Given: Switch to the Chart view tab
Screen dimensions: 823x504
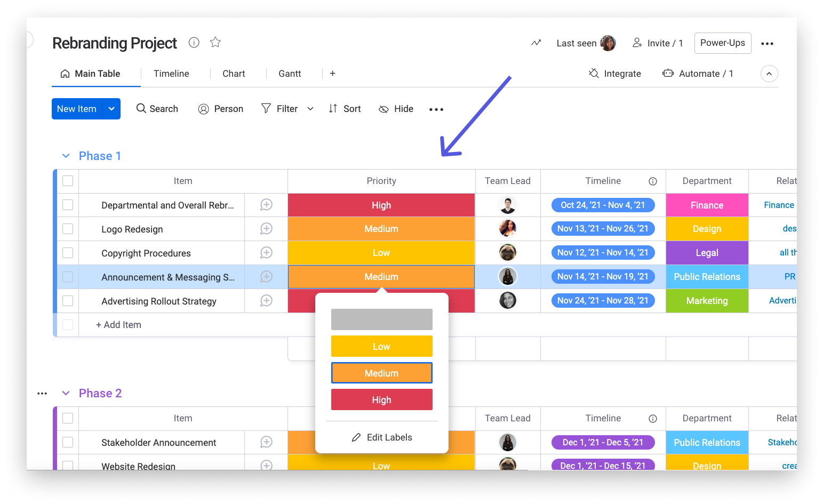Looking at the screenshot, I should [234, 74].
